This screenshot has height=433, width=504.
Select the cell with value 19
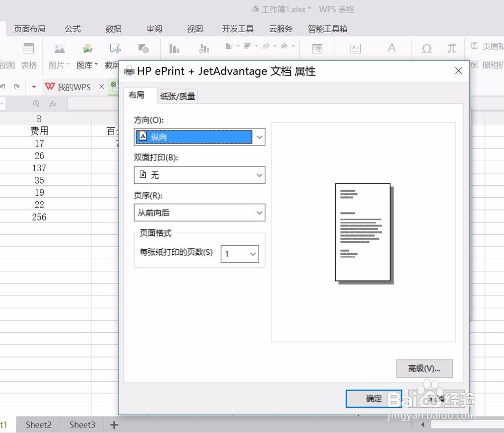(x=39, y=192)
